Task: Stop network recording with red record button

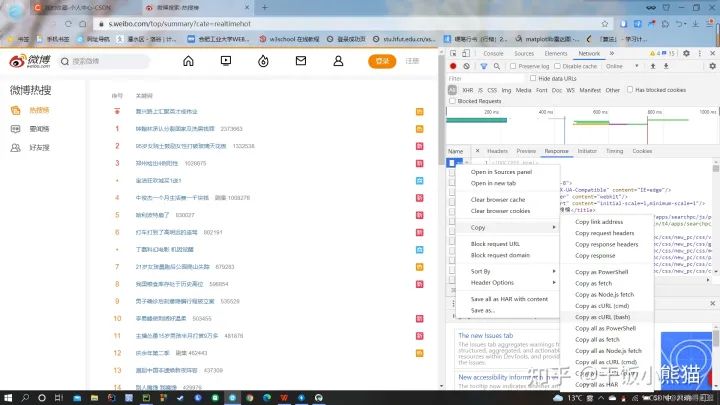Action: click(x=453, y=66)
